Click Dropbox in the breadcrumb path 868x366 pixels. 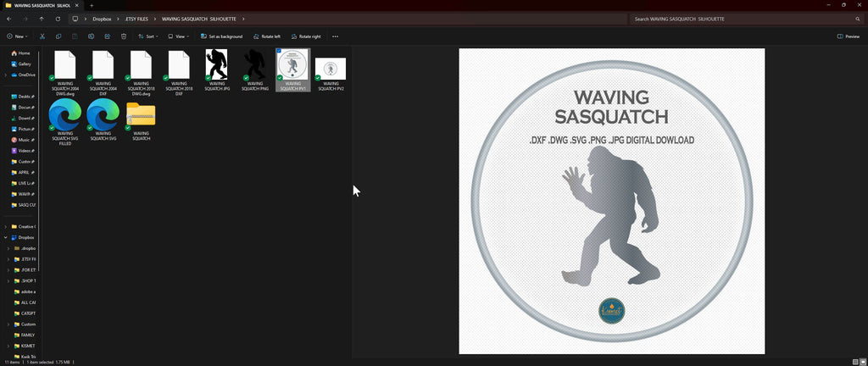[x=102, y=19]
